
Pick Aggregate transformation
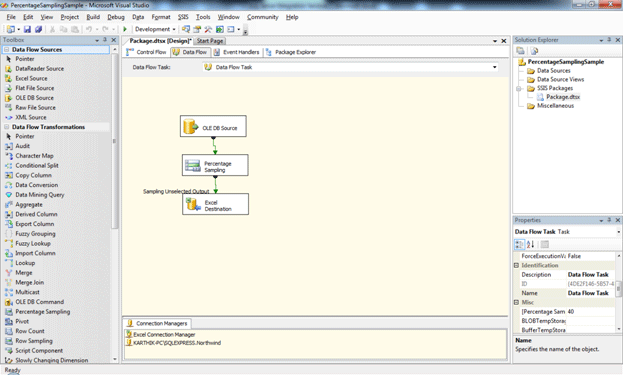29,205
